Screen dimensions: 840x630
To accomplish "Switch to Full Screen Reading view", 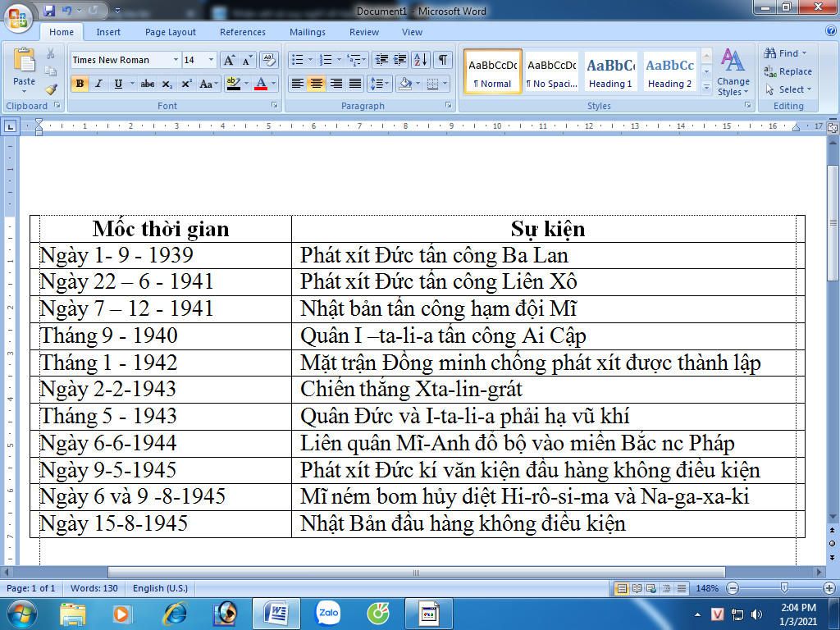I will [x=637, y=588].
